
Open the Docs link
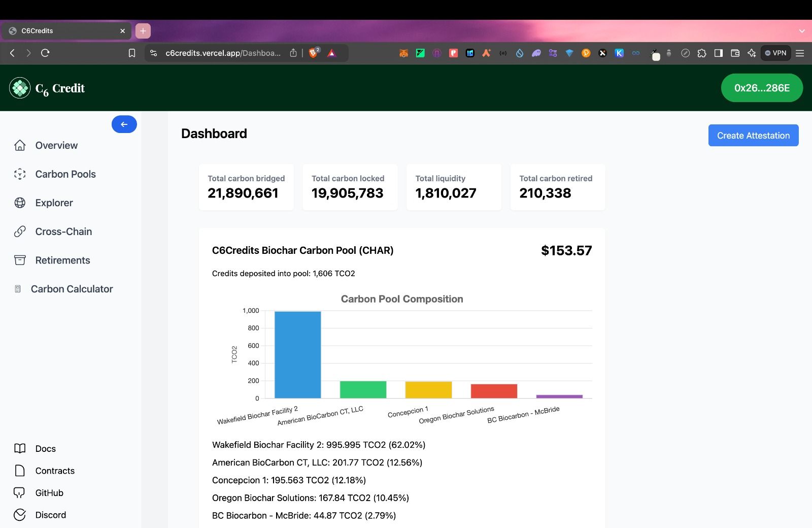(45, 449)
